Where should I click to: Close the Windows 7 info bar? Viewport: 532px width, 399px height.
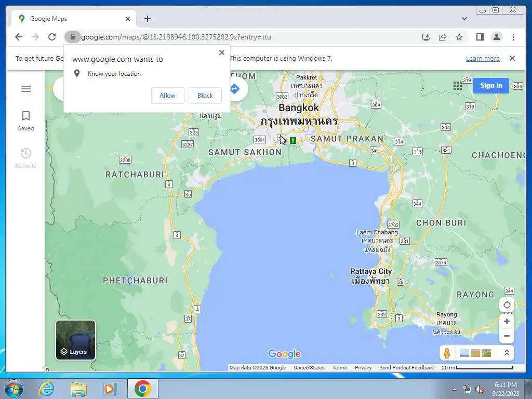pyautogui.click(x=512, y=58)
